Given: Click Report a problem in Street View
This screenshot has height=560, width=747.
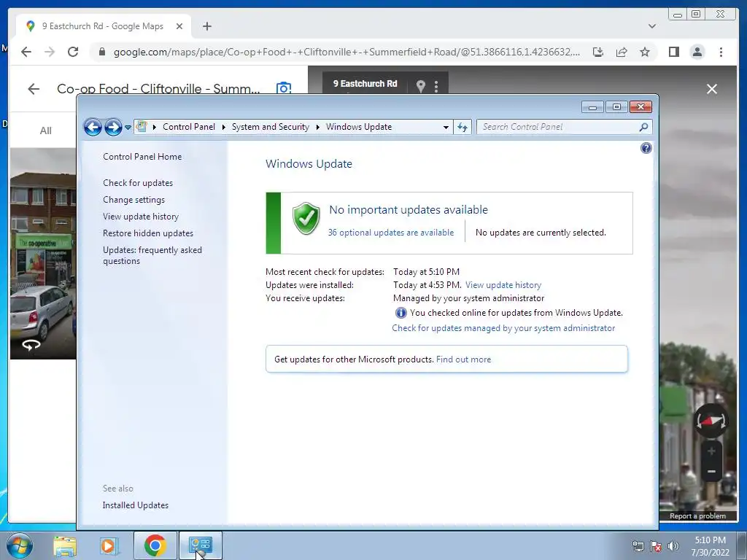Looking at the screenshot, I should click(697, 516).
